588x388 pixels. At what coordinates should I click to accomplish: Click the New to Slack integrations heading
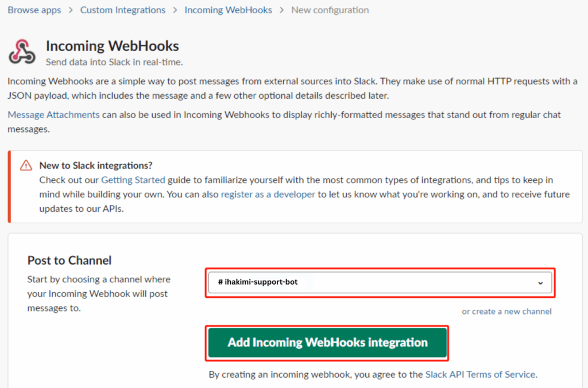pos(96,165)
